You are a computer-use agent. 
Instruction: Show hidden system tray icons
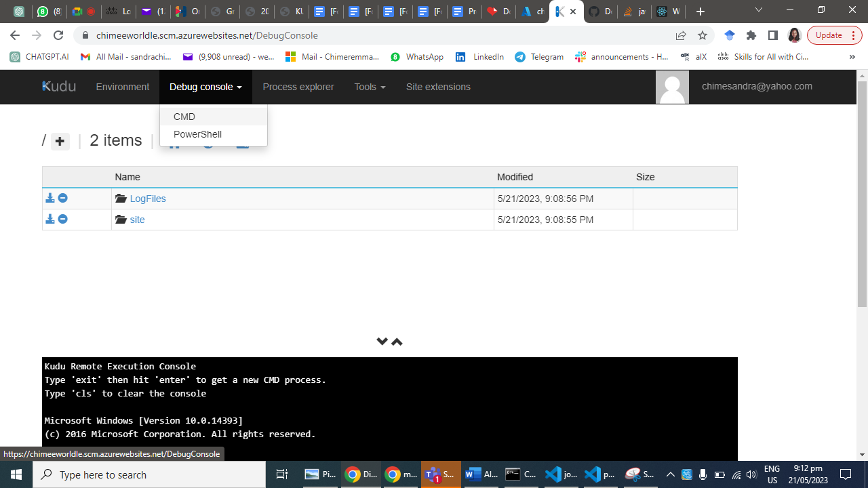coord(670,474)
